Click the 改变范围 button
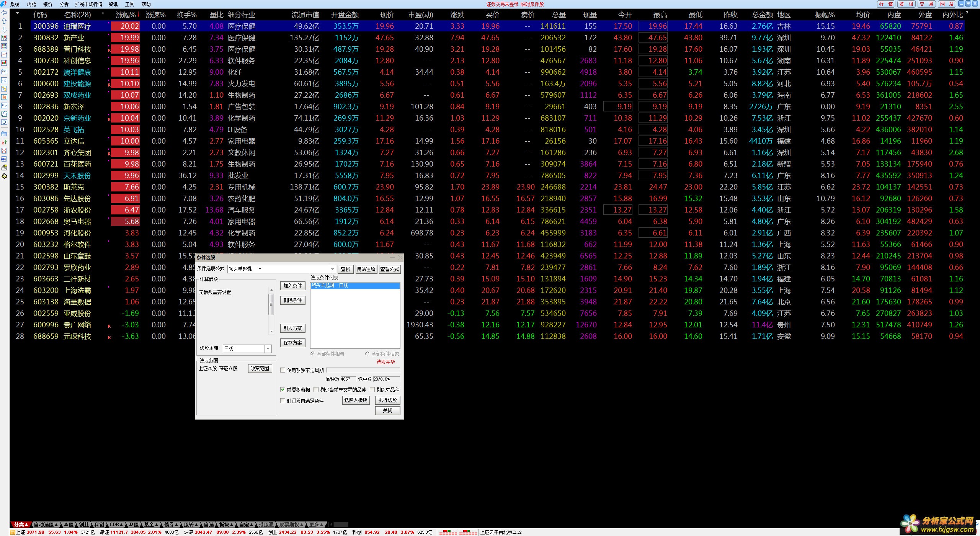980x536 pixels. click(260, 368)
